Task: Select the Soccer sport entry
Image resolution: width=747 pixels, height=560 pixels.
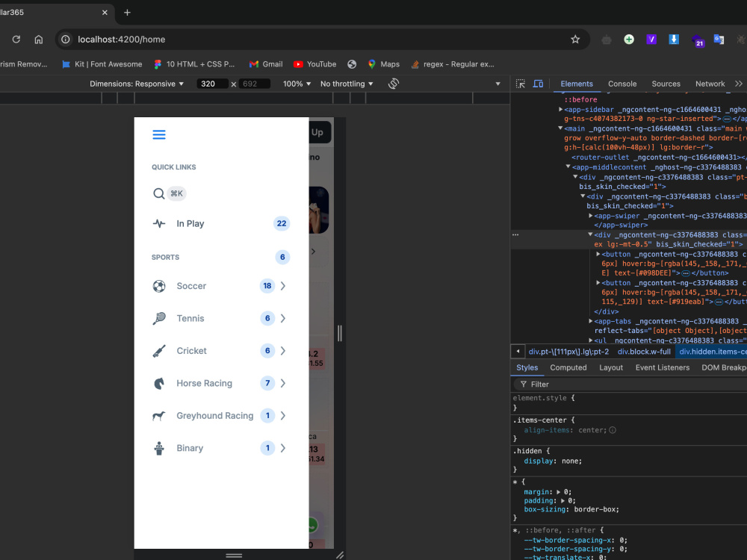Action: pos(191,286)
